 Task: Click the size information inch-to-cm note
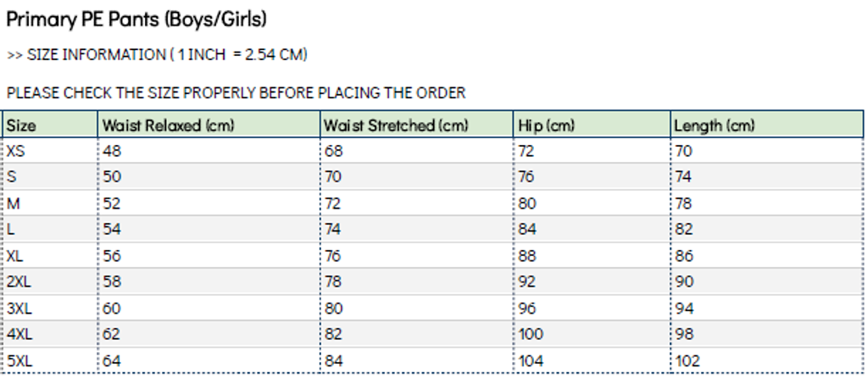point(157,55)
